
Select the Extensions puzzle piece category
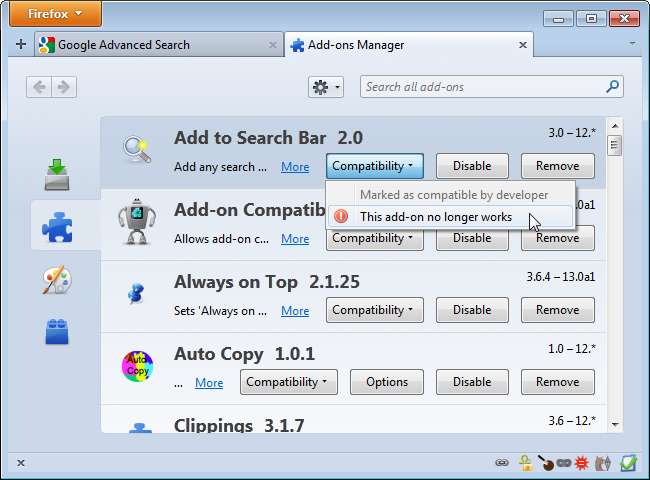57,227
